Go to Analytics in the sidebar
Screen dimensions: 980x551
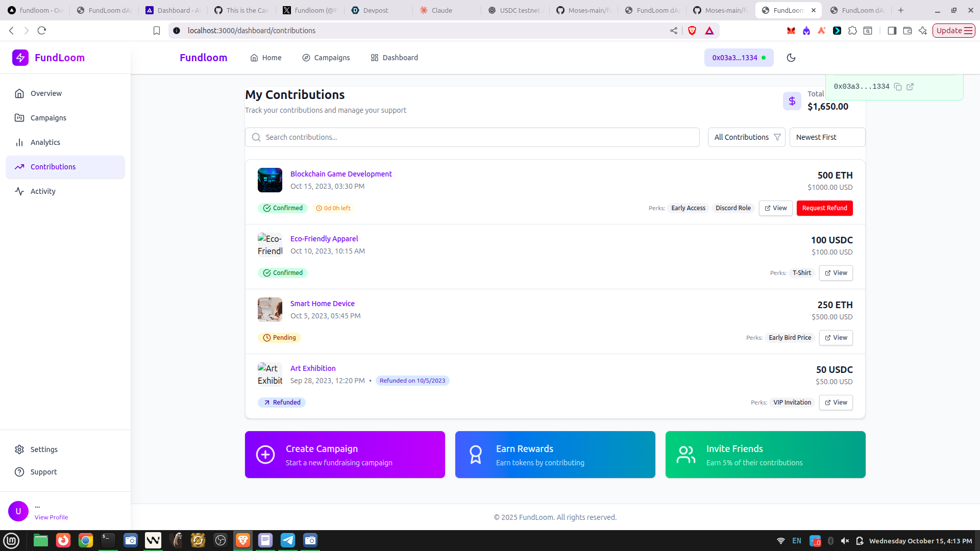(45, 142)
